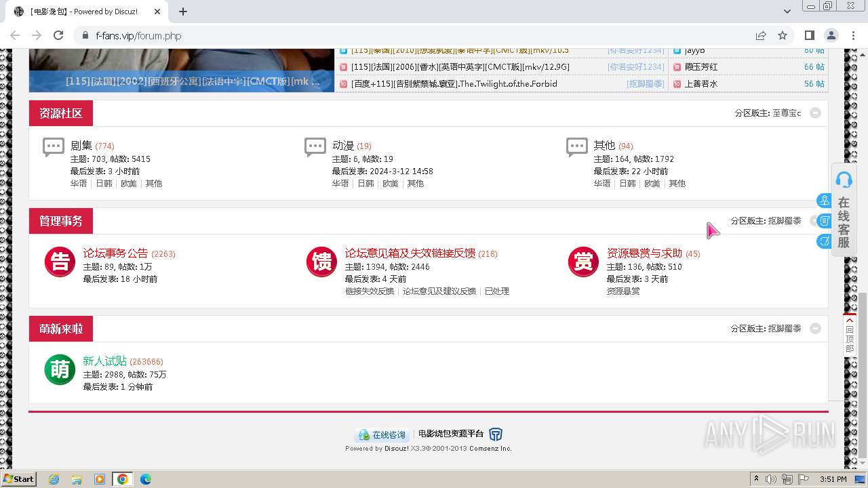This screenshot has height=488, width=868.
Task: Open 新人试贴 forum link
Action: [x=105, y=361]
